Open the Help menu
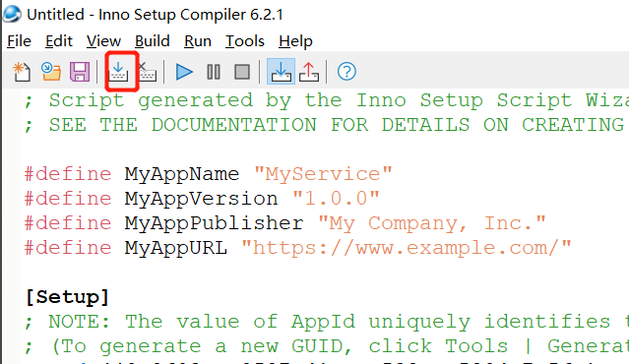Viewport: 629px width, 364px height. click(x=295, y=41)
